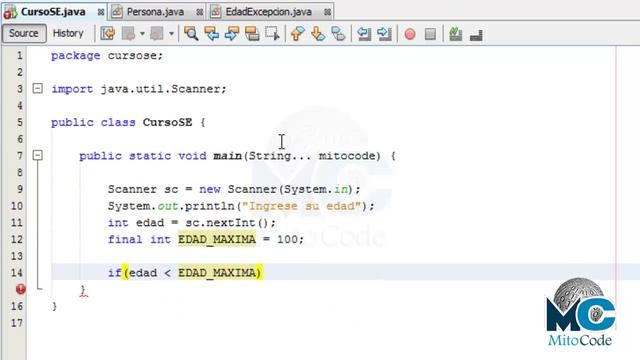
Task: Shift Line Right using toolbar icon
Action: coord(384,33)
